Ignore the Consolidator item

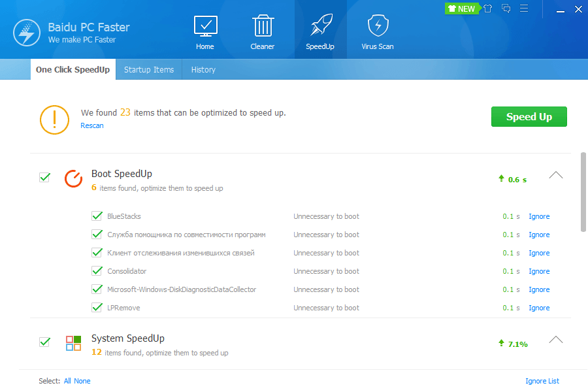pos(539,271)
